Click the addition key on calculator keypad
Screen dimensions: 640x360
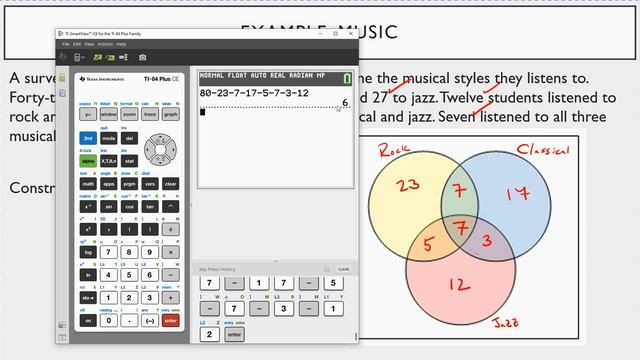(x=171, y=298)
